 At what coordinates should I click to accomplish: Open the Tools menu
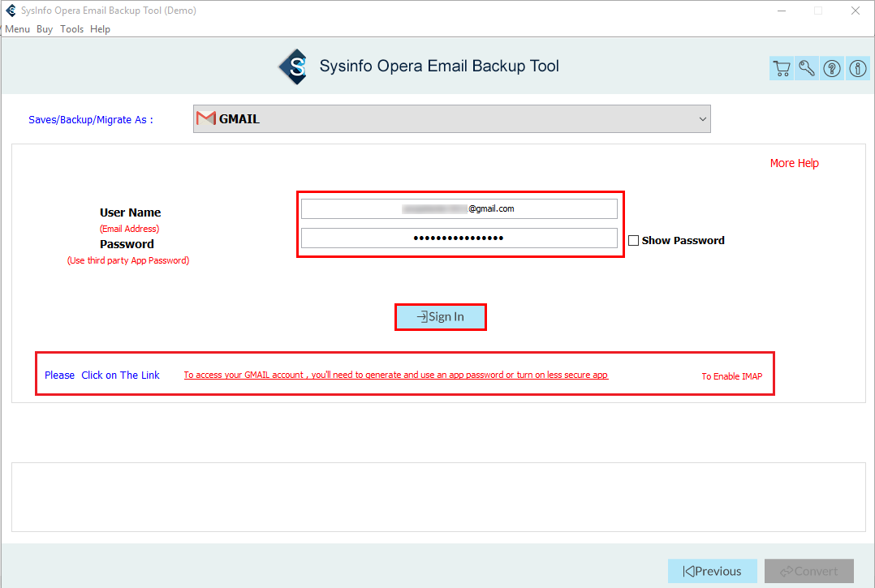[72, 29]
